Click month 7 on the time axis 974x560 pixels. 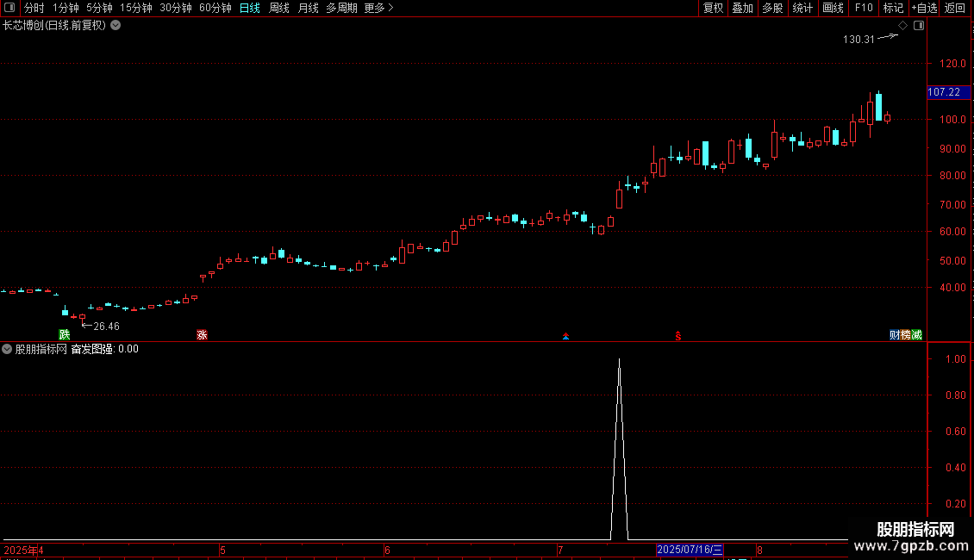coord(560,550)
